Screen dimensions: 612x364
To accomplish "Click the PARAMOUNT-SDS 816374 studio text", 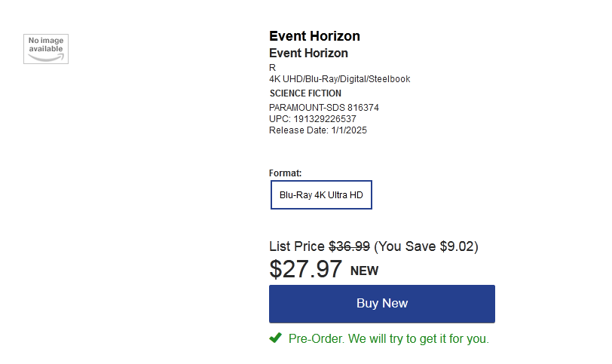I will click(x=324, y=108).
